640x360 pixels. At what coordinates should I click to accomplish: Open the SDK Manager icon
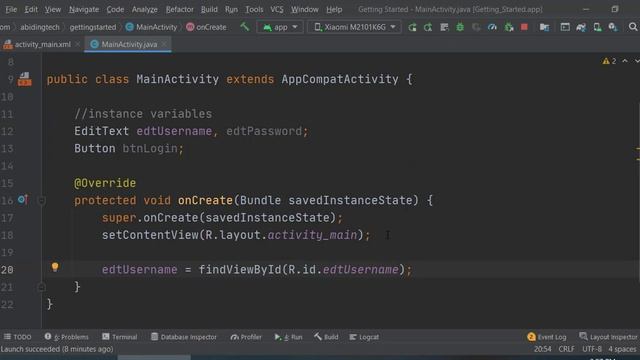tap(613, 27)
